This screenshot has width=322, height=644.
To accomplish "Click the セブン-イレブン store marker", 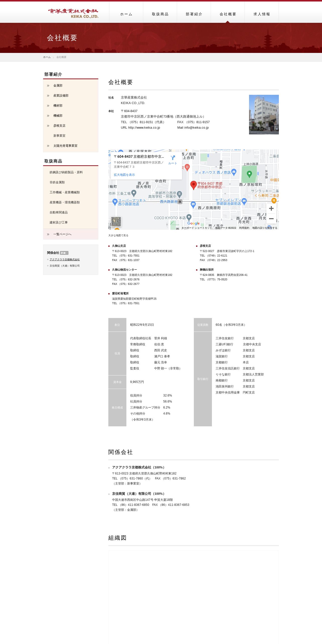I will click(244, 201).
